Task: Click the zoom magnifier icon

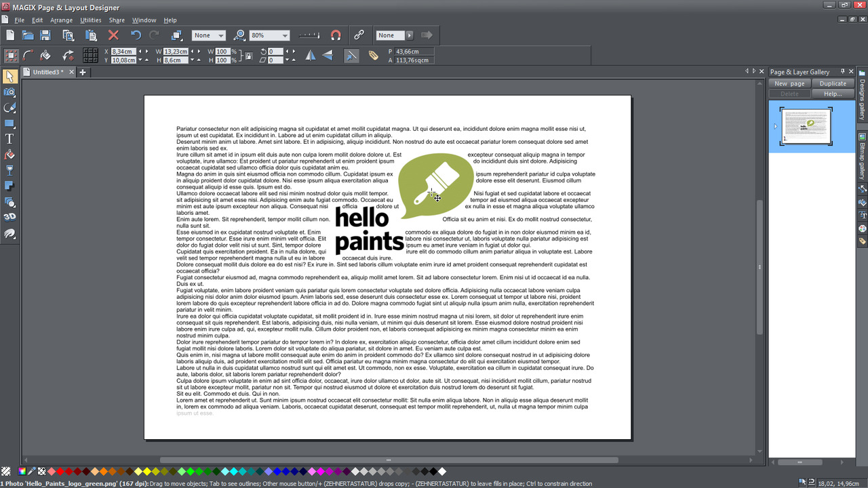Action: (239, 35)
